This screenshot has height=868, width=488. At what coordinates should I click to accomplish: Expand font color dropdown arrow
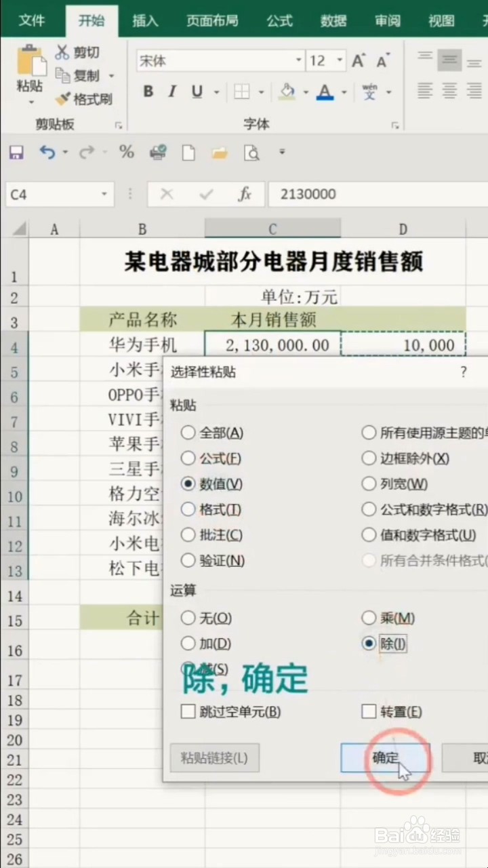(x=344, y=92)
